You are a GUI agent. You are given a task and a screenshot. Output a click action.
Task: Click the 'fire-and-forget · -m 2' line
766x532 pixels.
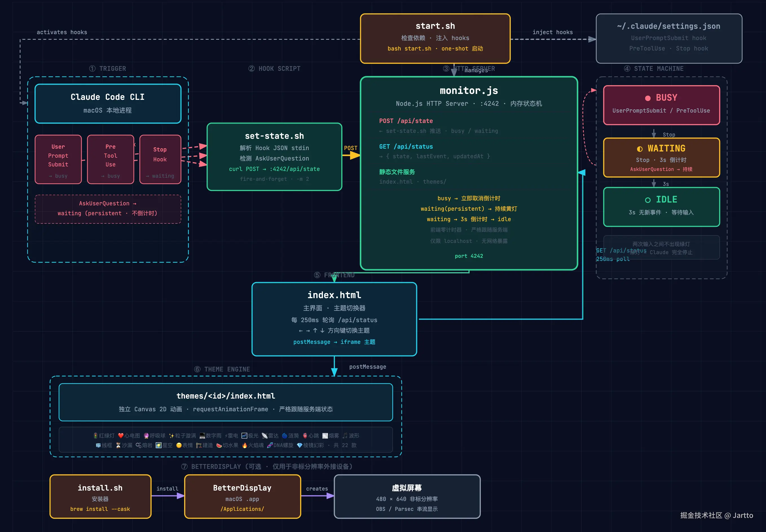point(274,179)
